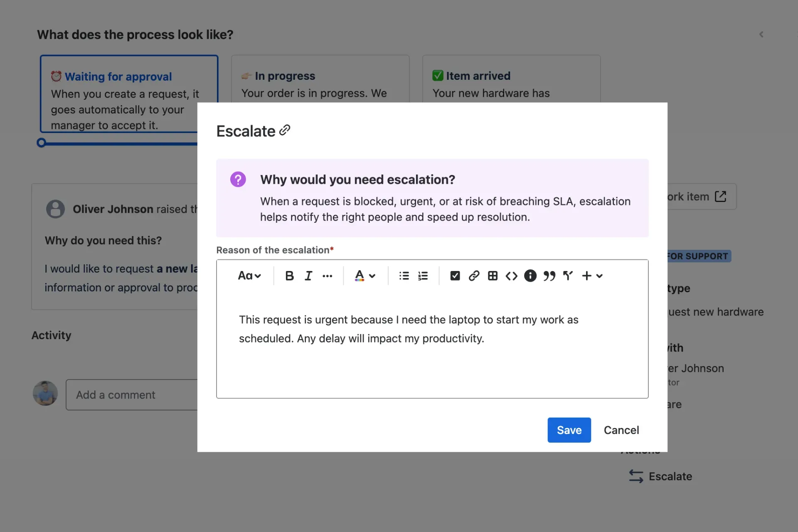Toggle italic formatting
Image resolution: width=798 pixels, height=532 pixels.
(308, 276)
